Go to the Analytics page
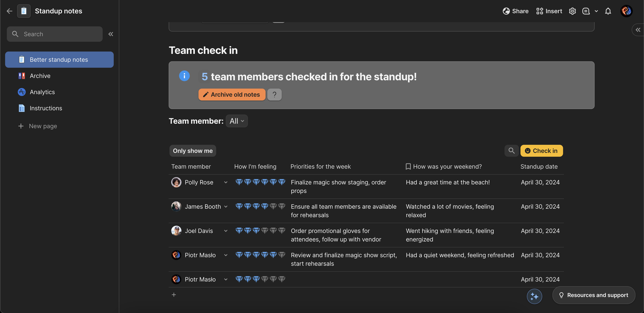644x313 pixels. pyautogui.click(x=42, y=92)
